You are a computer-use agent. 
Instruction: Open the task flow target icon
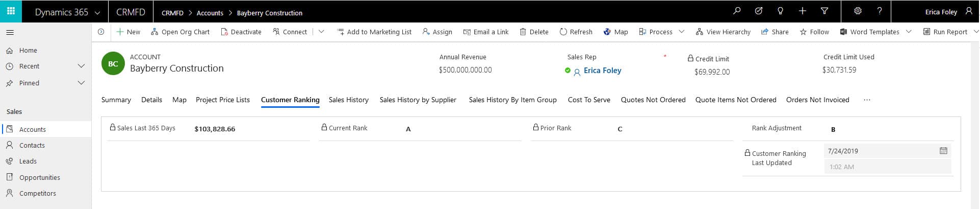pos(759,11)
